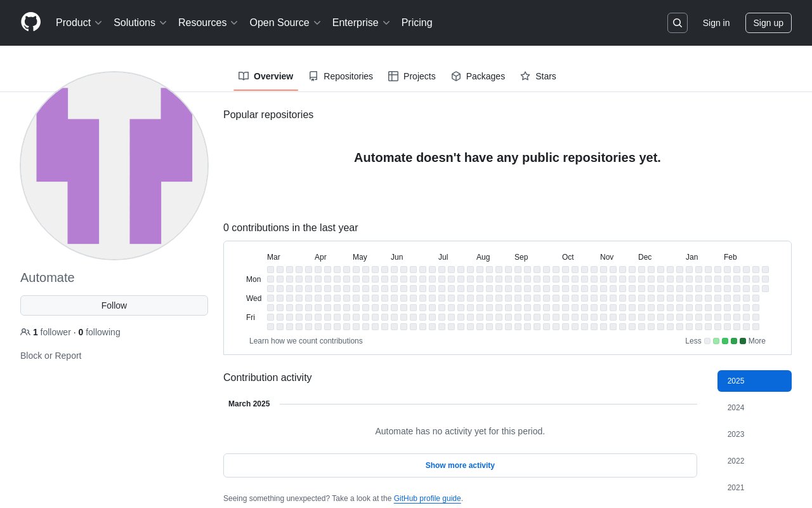Click the Overview book icon
This screenshot has height=508, width=812.
coord(244,76)
